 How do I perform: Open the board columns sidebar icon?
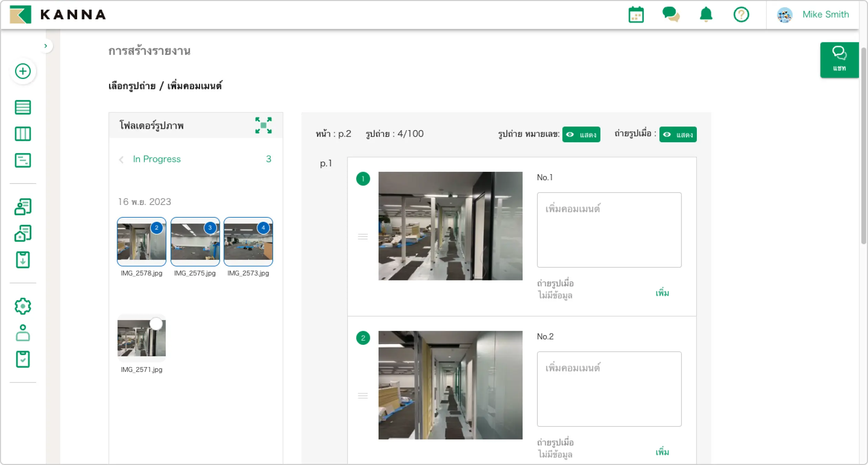pos(23,134)
